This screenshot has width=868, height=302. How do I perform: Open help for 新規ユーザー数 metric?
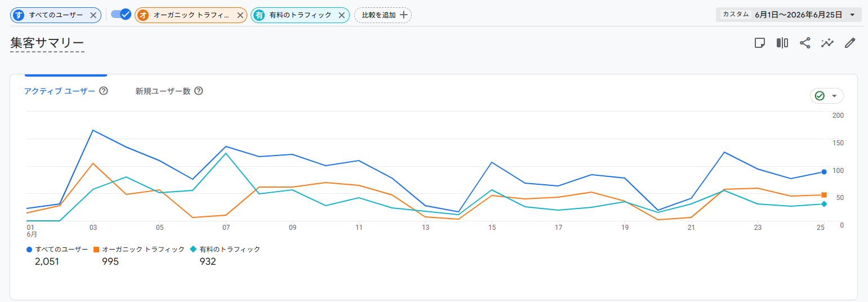(x=198, y=91)
